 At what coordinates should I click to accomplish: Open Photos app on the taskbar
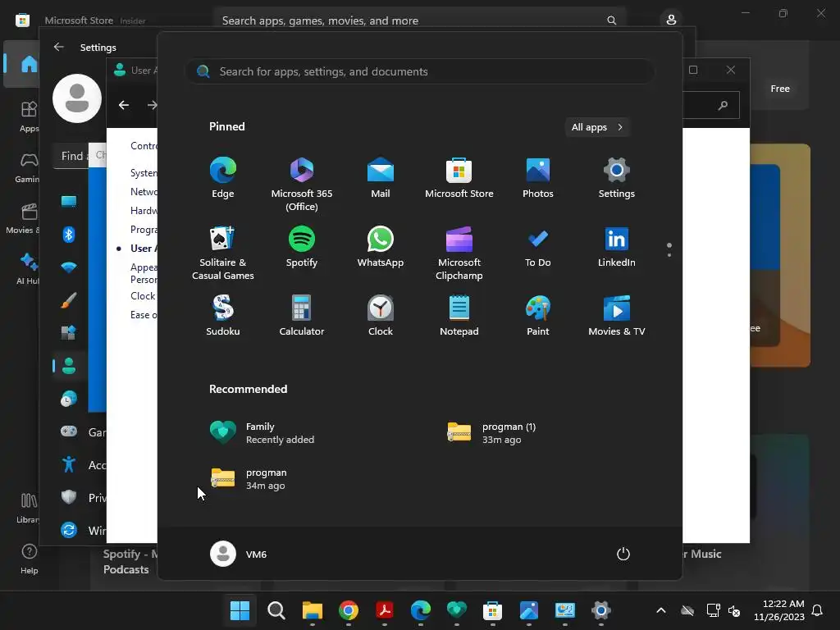529,610
